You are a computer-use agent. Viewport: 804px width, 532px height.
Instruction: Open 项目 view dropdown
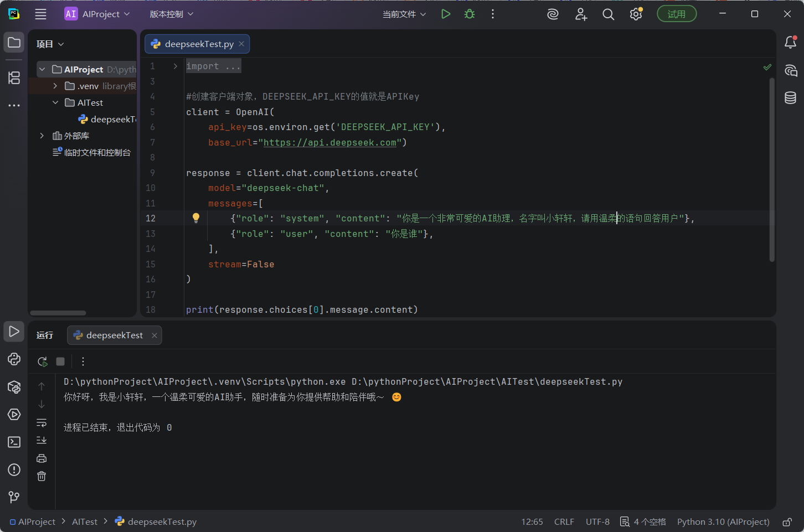tap(50, 44)
